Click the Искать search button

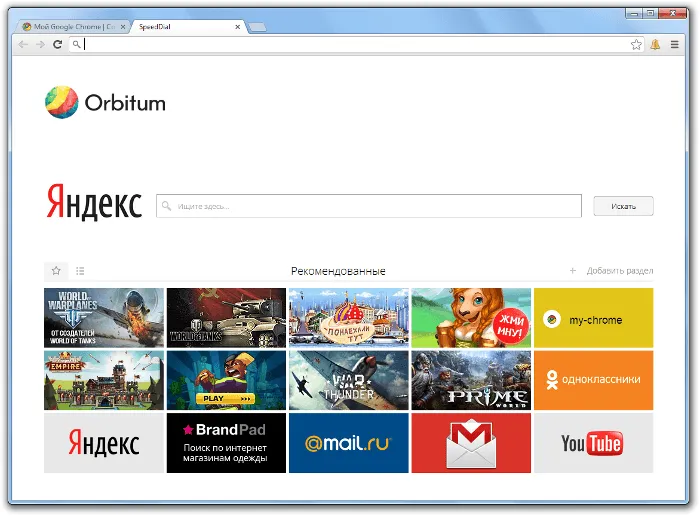click(623, 206)
